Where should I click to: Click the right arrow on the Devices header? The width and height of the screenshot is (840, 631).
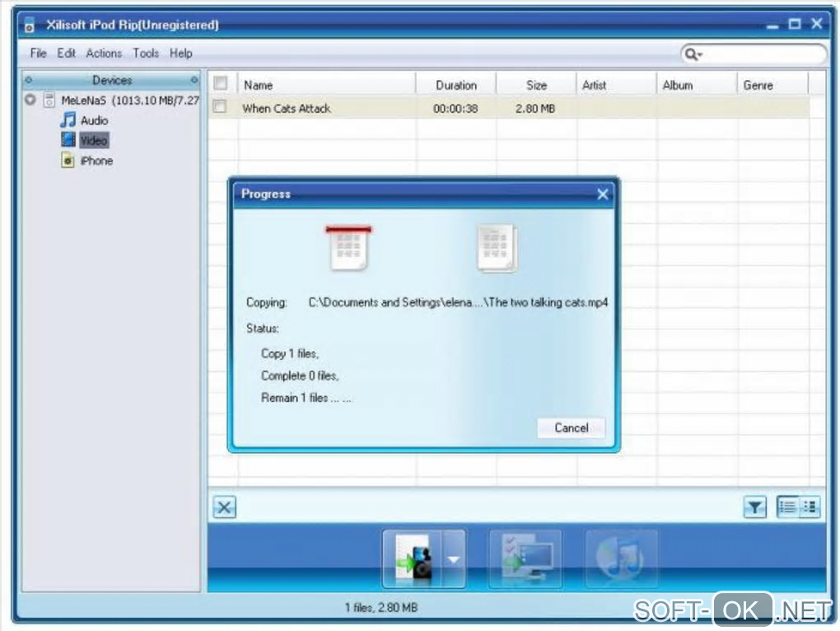tap(194, 80)
